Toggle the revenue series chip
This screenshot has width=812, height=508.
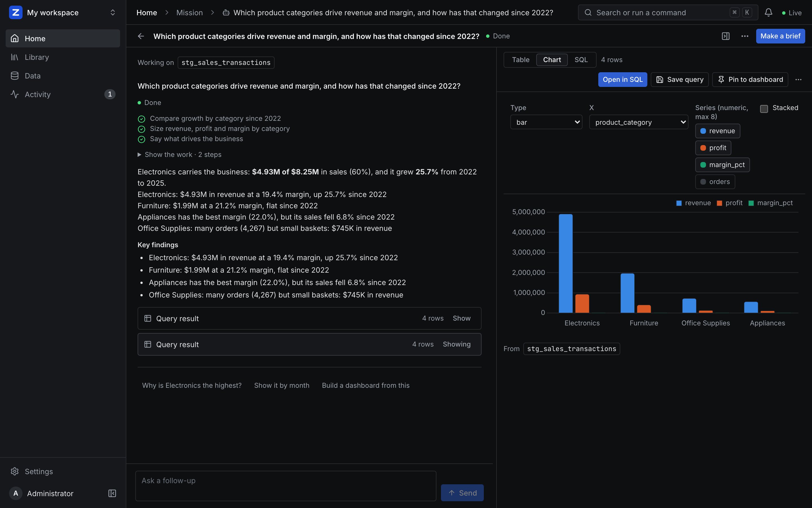pos(717,131)
